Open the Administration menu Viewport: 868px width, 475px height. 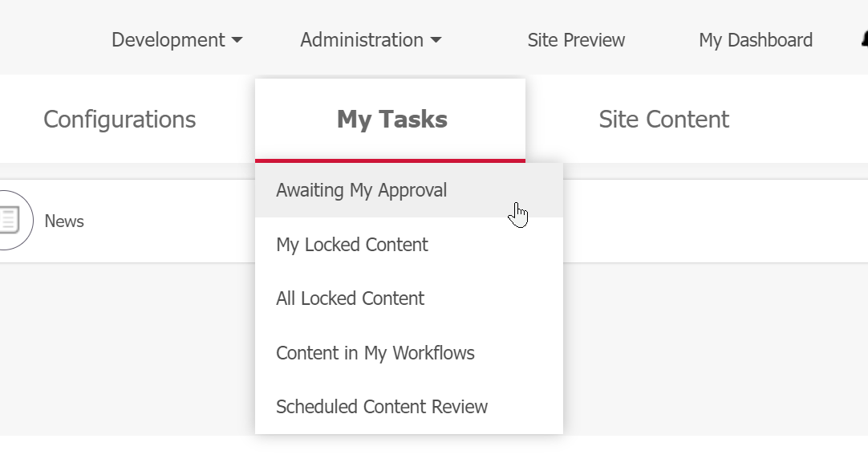[x=361, y=40]
